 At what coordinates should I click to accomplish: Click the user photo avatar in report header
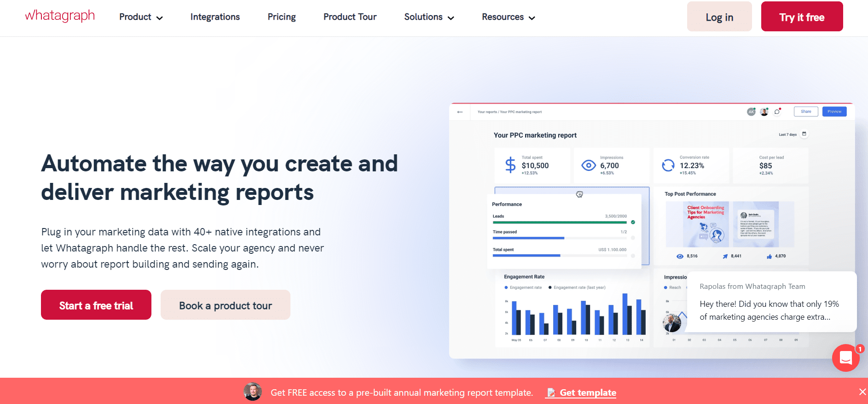tap(764, 111)
